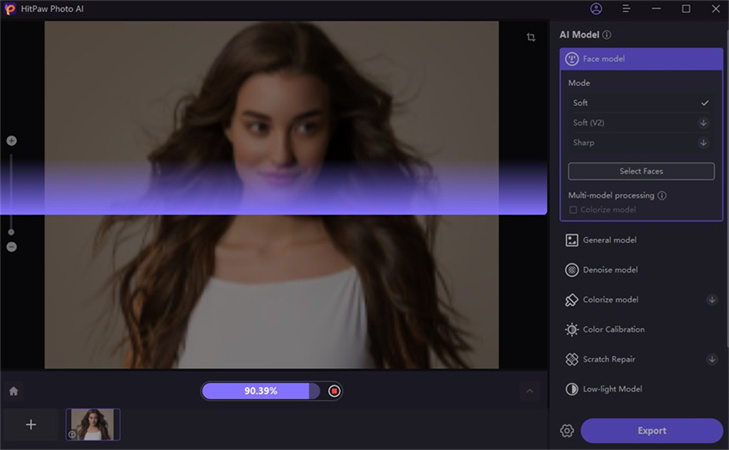Select the woman photo thumbnail
The height and width of the screenshot is (450, 729).
click(93, 424)
